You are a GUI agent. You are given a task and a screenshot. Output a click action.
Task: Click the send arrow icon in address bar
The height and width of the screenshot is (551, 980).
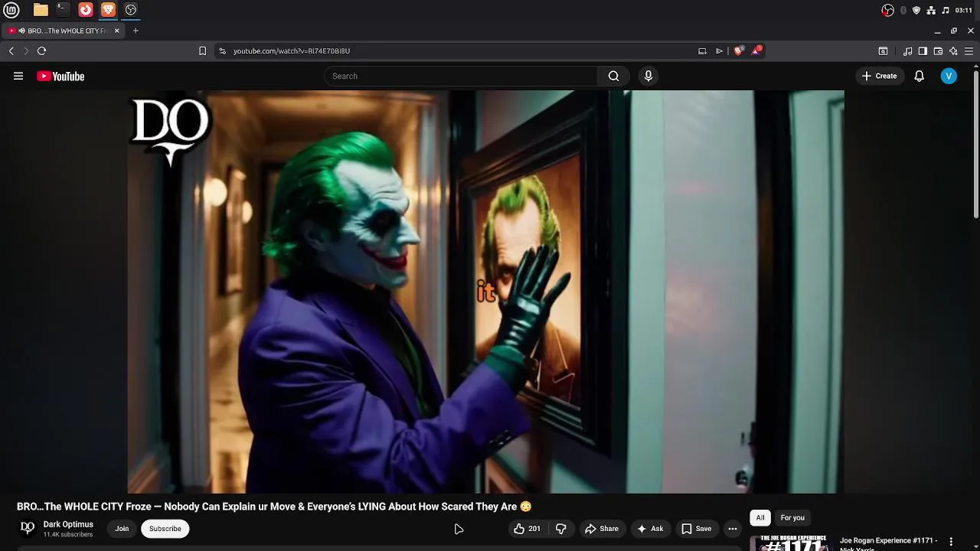tap(719, 51)
